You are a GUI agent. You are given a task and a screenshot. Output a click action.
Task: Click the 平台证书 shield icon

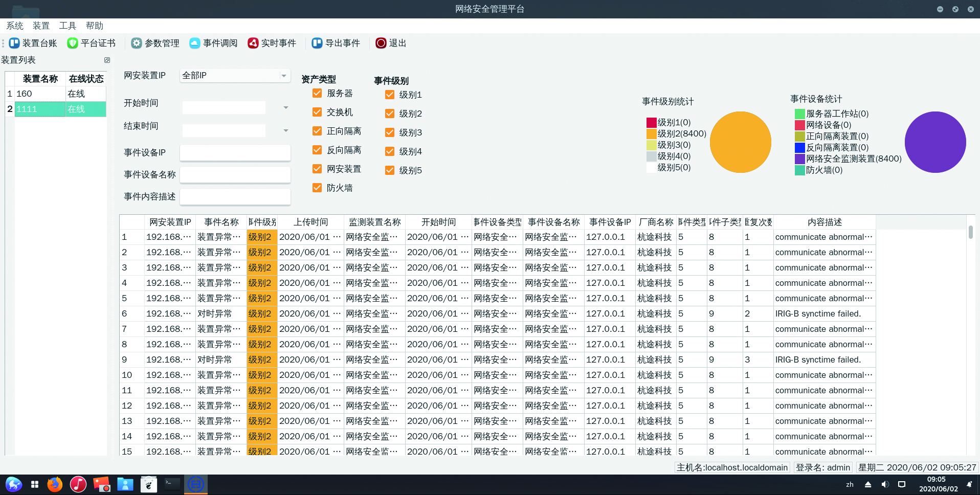click(73, 43)
